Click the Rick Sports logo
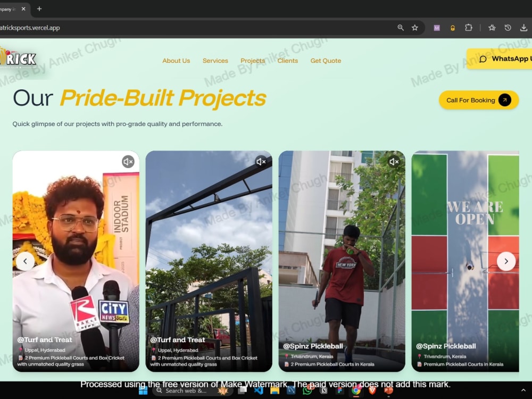Screen dimensions: 532x399 19,59
